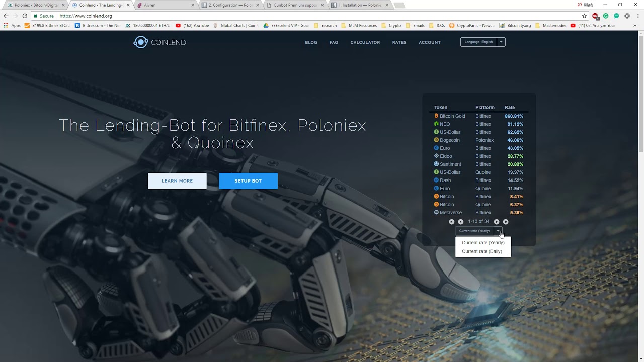Open the Apps shortcut in the bookmarks bar
The width and height of the screenshot is (644, 362).
[12, 25]
